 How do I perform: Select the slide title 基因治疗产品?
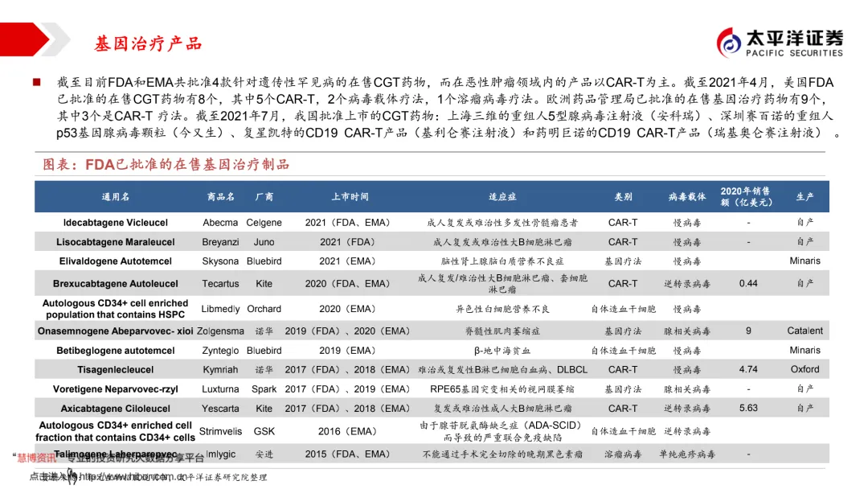(x=148, y=43)
